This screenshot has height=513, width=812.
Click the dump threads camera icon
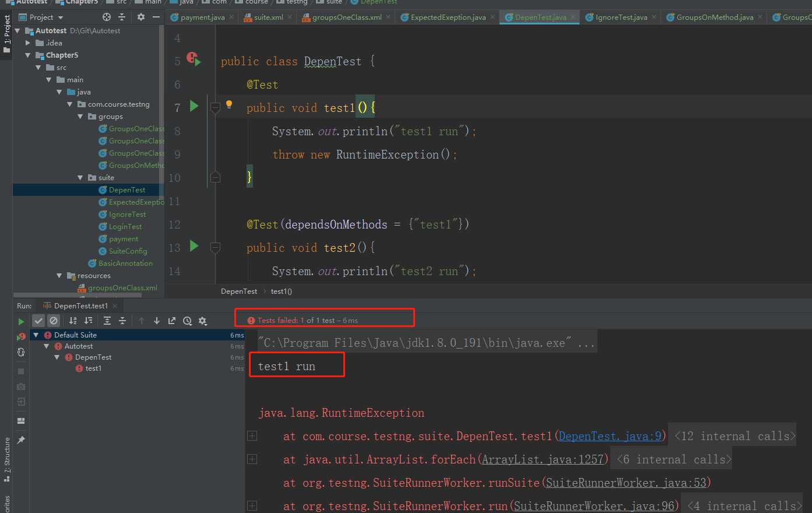21,386
